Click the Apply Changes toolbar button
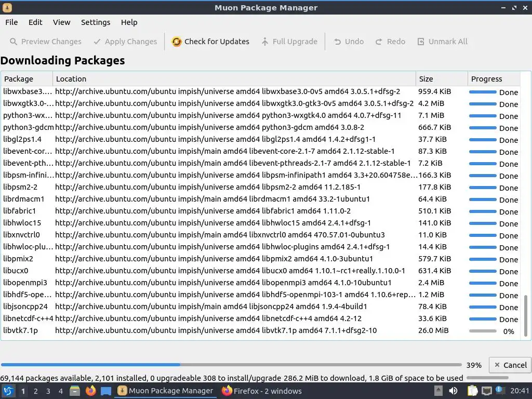 pyautogui.click(x=126, y=42)
